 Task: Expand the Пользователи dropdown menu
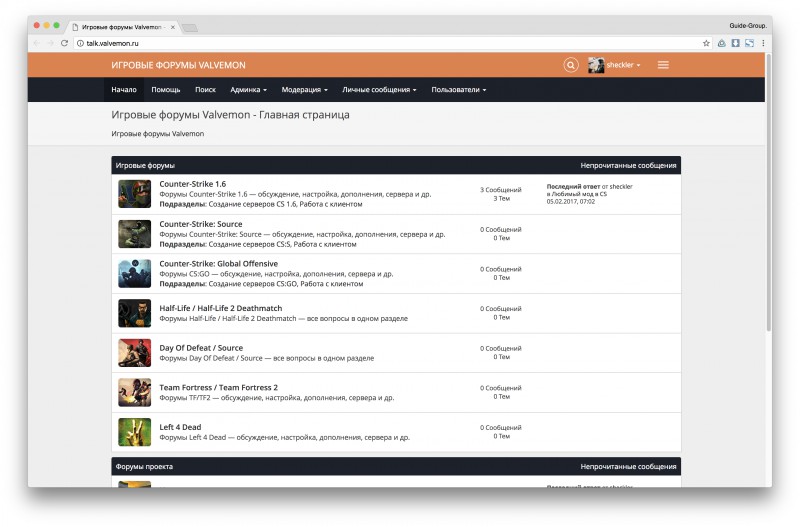459,90
